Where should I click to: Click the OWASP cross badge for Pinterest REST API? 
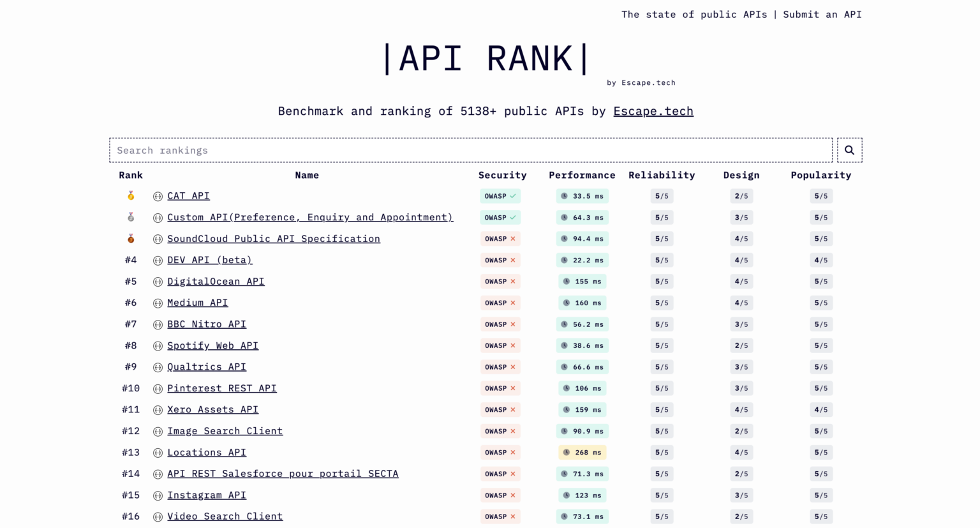click(x=500, y=388)
